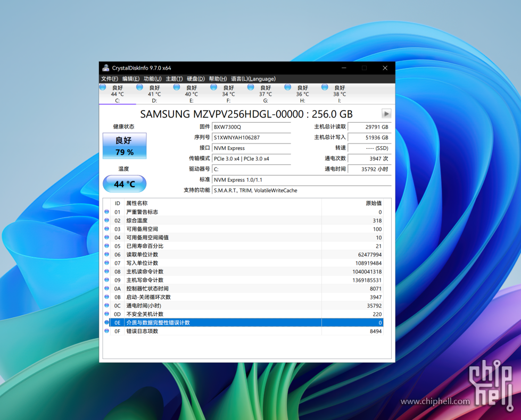Open the 文件(F) menu
This screenshot has width=521, height=420.
(x=110, y=79)
